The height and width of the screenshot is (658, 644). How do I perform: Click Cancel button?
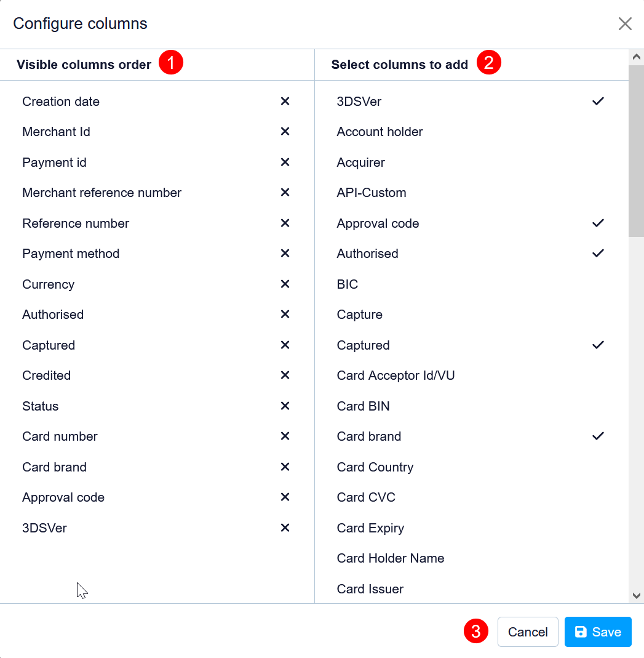(528, 632)
